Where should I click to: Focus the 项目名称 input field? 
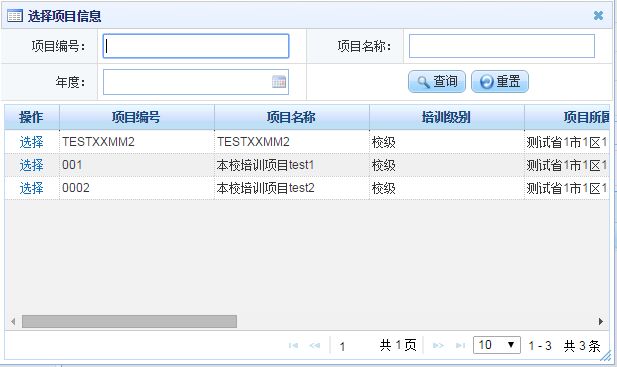point(502,46)
